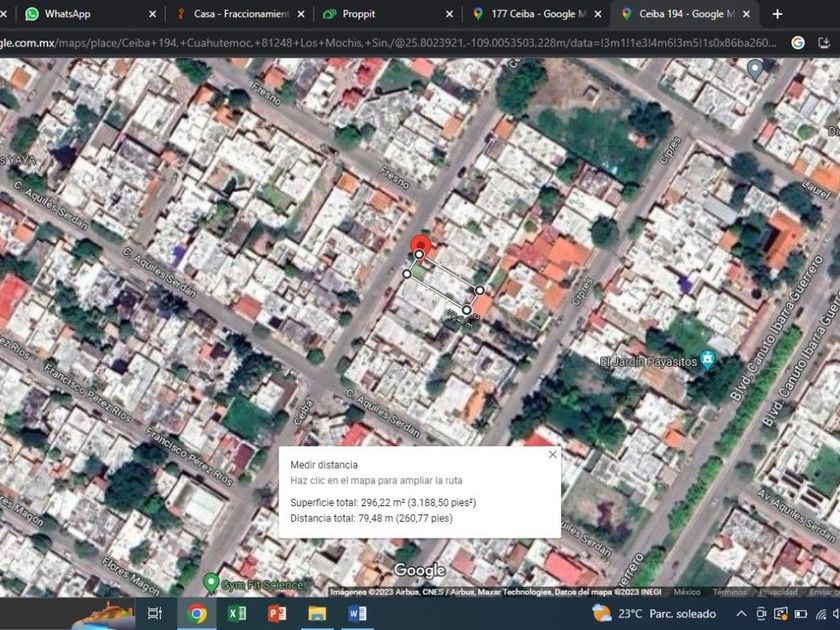Expand hidden system tray icons
The height and width of the screenshot is (630, 840).
[x=741, y=613]
